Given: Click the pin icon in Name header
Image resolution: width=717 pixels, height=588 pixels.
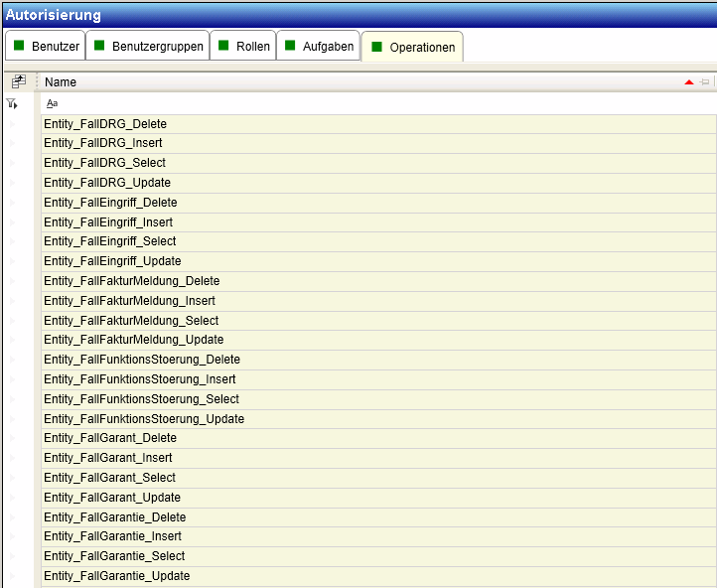Looking at the screenshot, I should (x=705, y=82).
